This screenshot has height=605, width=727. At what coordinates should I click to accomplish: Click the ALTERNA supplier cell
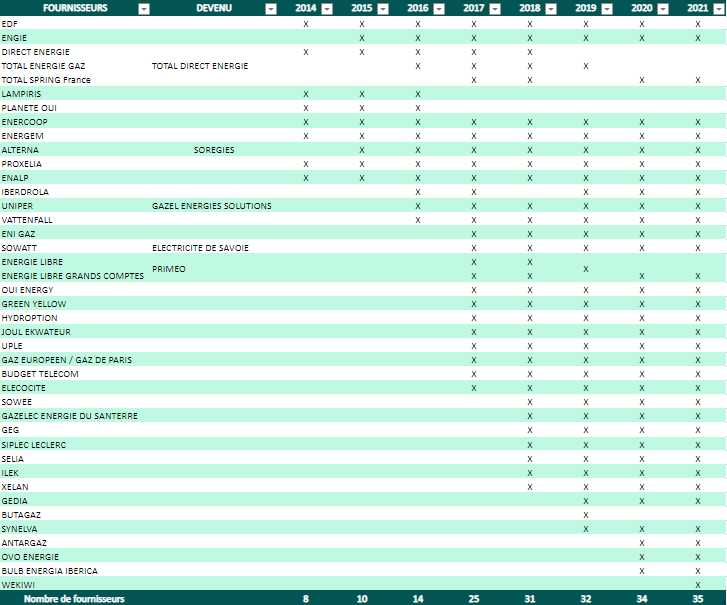(x=75, y=150)
